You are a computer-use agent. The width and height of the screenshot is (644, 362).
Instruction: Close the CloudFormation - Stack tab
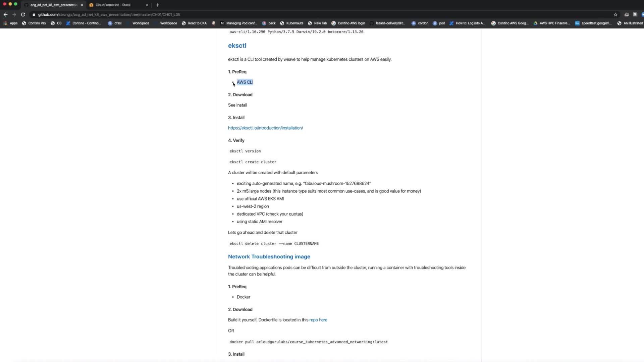[x=147, y=5]
